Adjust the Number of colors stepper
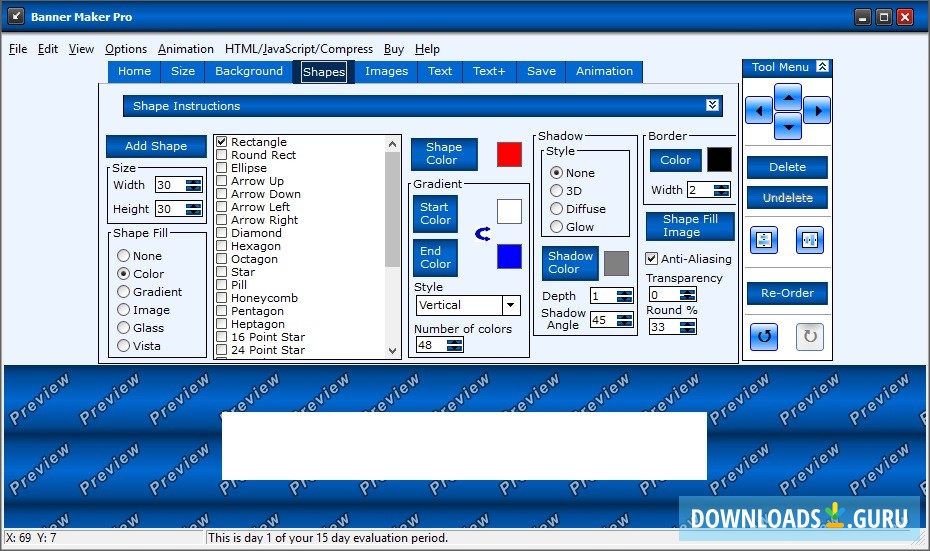Image resolution: width=930 pixels, height=551 pixels. (x=454, y=345)
